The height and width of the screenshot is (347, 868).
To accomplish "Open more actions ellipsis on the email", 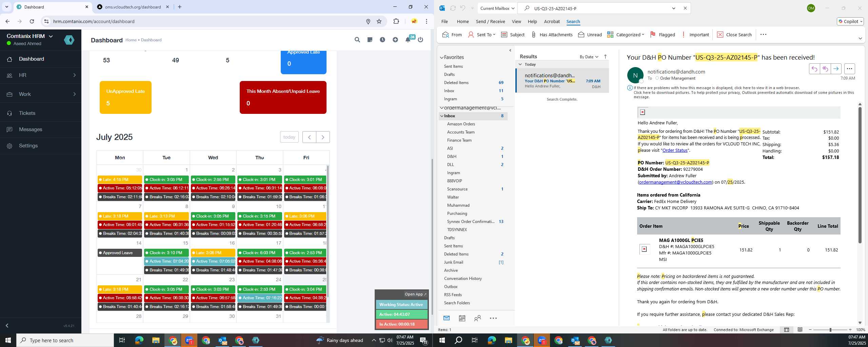I will coord(849,69).
